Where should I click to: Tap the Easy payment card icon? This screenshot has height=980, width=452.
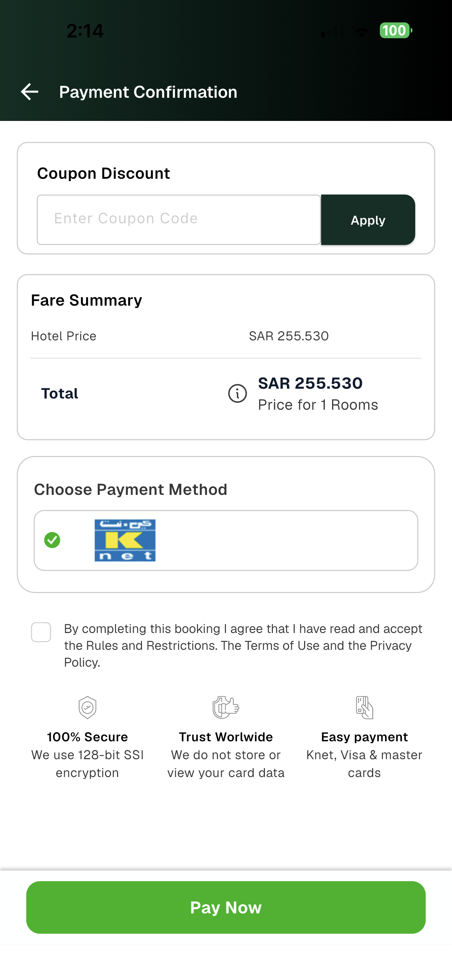pyautogui.click(x=364, y=708)
